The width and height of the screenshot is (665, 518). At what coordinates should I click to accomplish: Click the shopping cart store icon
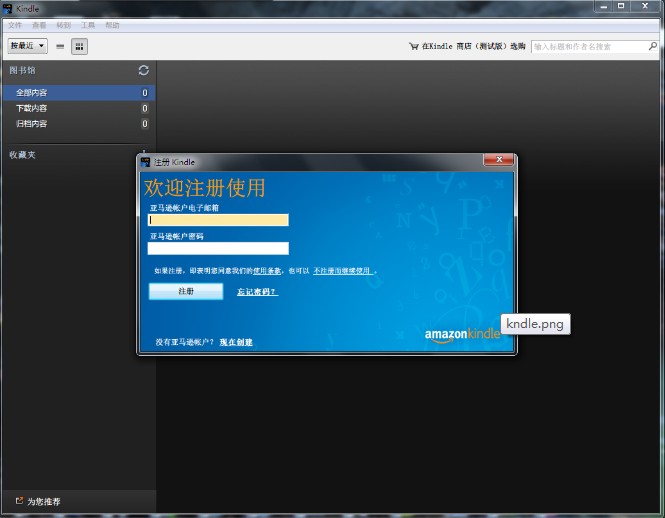[x=413, y=46]
